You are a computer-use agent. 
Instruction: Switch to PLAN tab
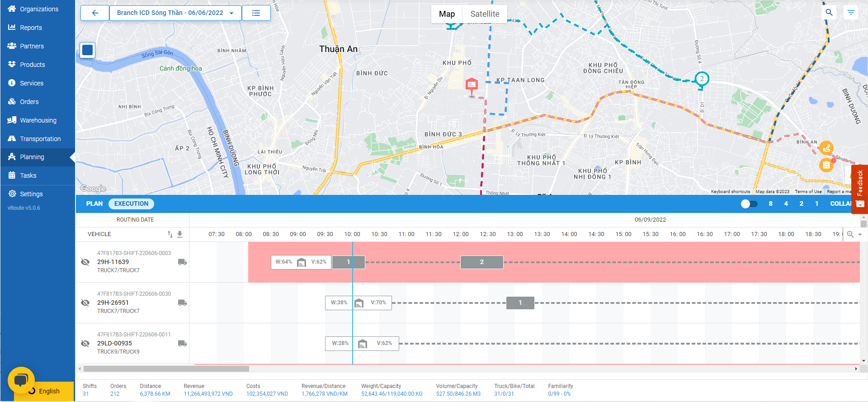point(94,204)
